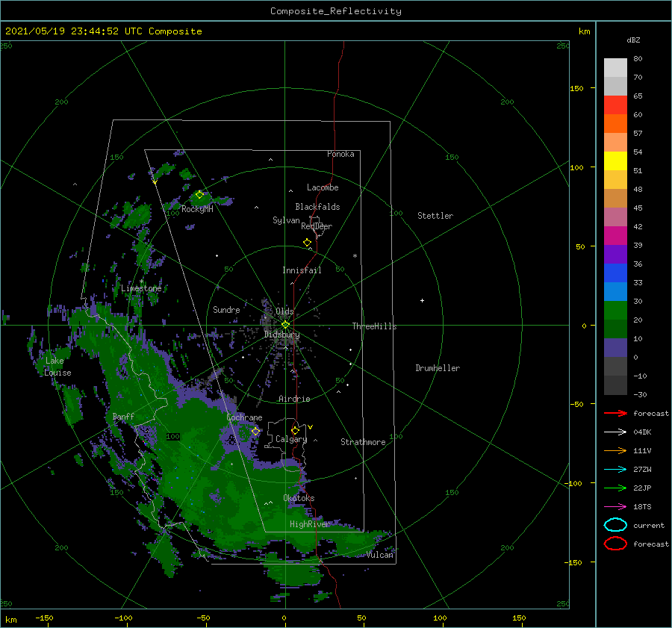
Task: Click the 39 dBZ purple color swatch
Action: [615, 255]
